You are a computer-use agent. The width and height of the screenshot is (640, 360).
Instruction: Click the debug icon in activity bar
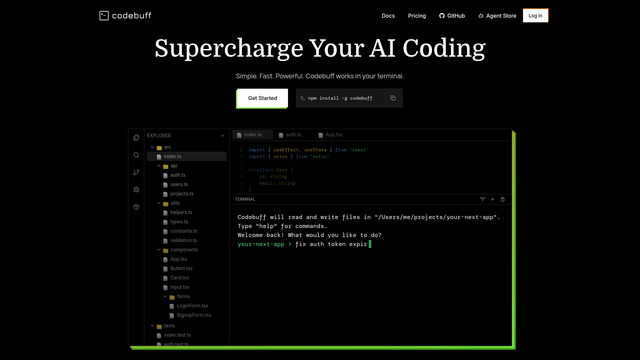[136, 189]
